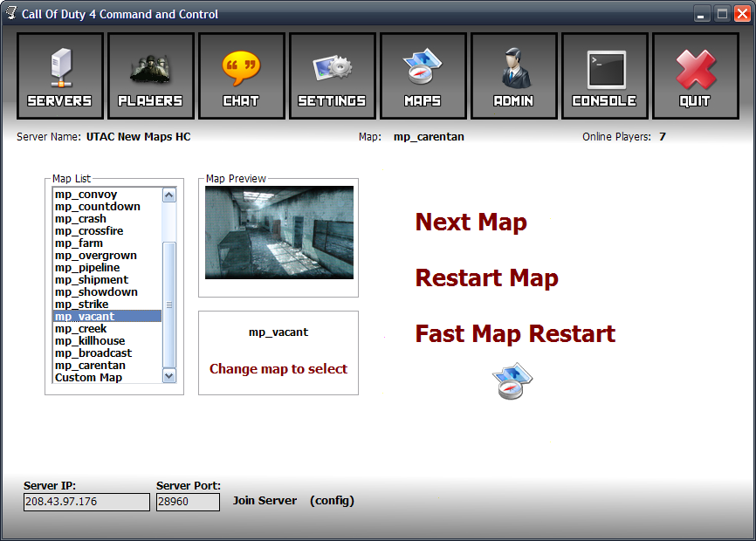
Task: Open the (config) link
Action: [332, 501]
